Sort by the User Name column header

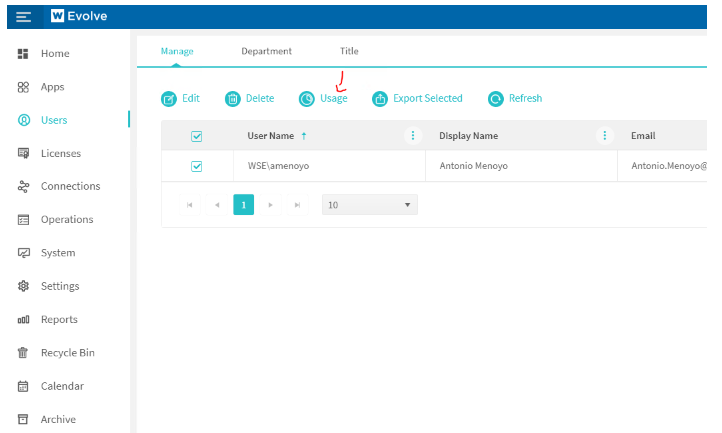point(271,136)
